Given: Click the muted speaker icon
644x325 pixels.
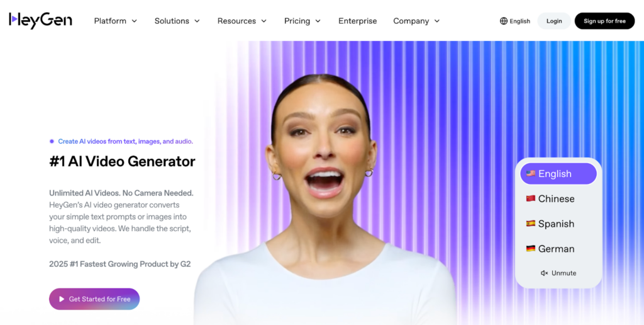Looking at the screenshot, I should 544,273.
